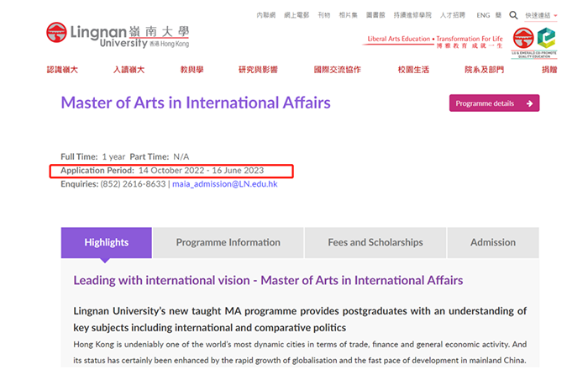Click maia_admission@LN.edu.hk email link
Viewport: 588px width, 375px height.
224,183
